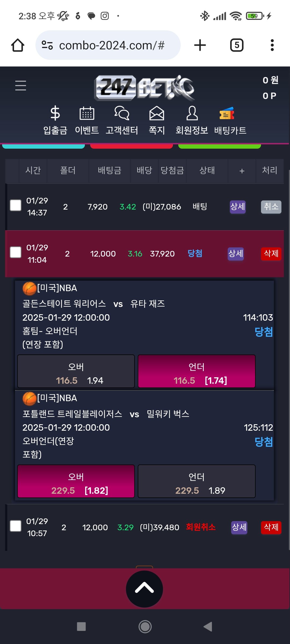Open the browser tab switcher
The image size is (290, 644).
pos(237,45)
